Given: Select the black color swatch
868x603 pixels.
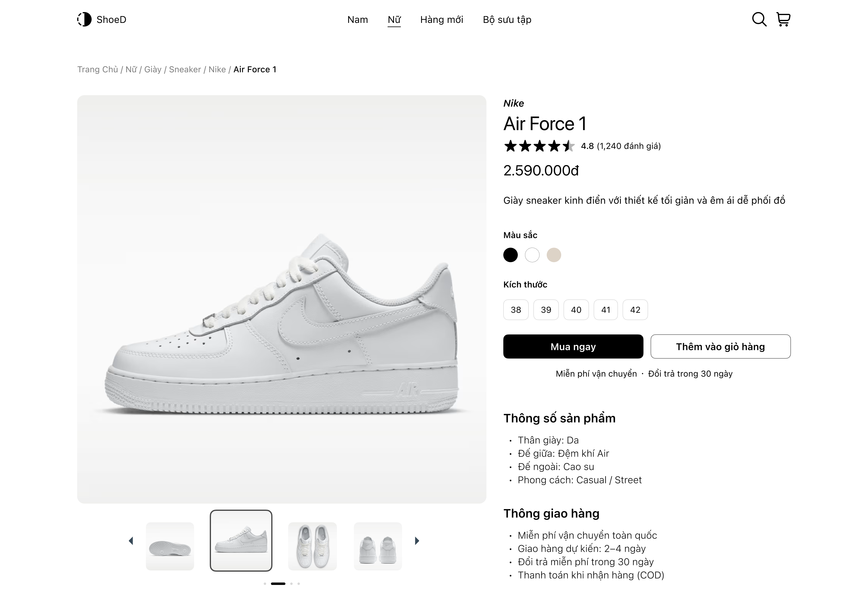Looking at the screenshot, I should tap(511, 255).
